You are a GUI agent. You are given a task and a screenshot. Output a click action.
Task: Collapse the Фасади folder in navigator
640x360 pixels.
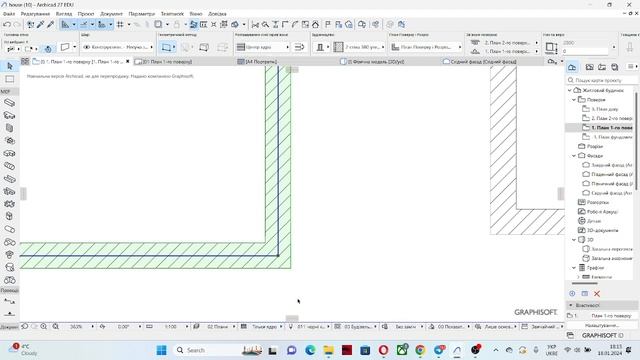574,156
